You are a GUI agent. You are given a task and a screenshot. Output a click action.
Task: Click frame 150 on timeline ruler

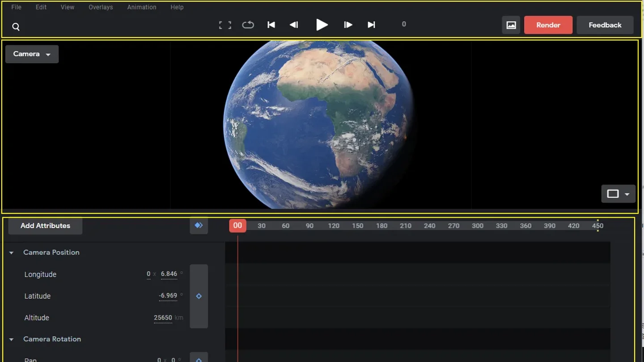coord(357,226)
